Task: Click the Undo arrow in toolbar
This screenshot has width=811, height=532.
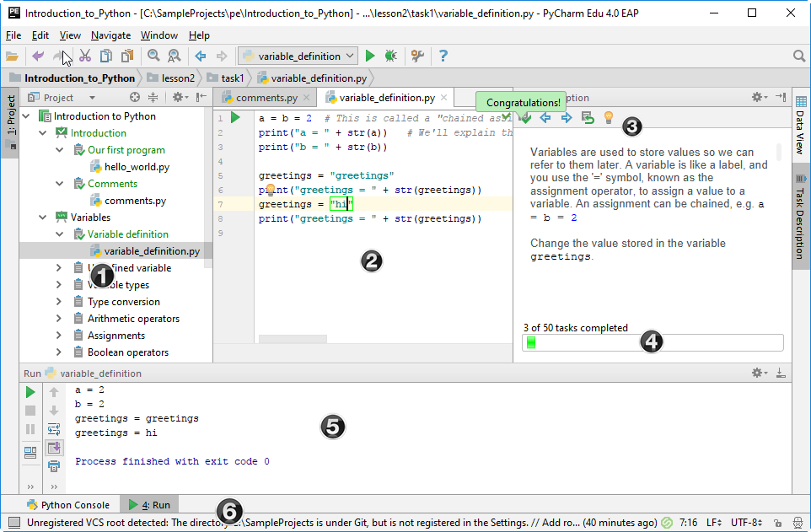Action: [38, 56]
